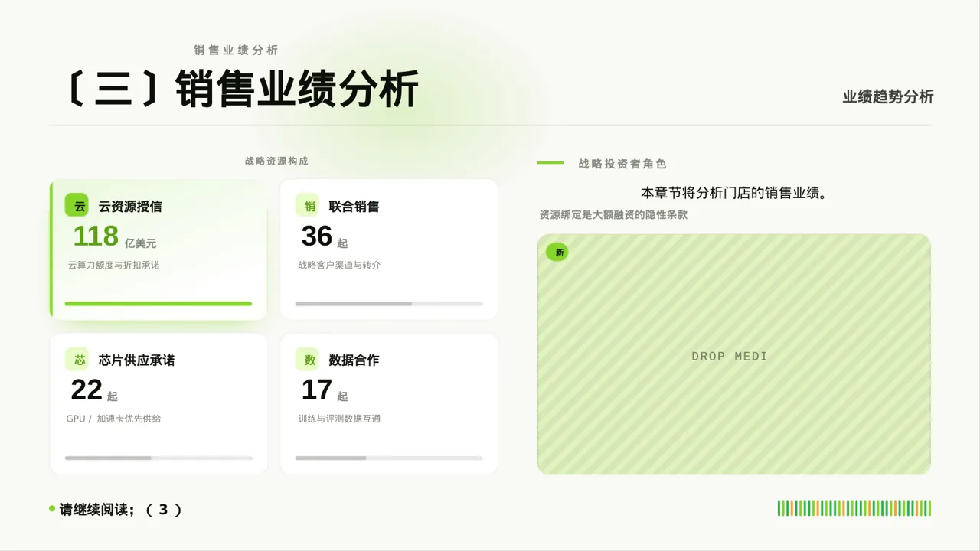The height and width of the screenshot is (551, 980).
Task: Click the 业绩趋势分析 label at top right
Action: [x=888, y=97]
